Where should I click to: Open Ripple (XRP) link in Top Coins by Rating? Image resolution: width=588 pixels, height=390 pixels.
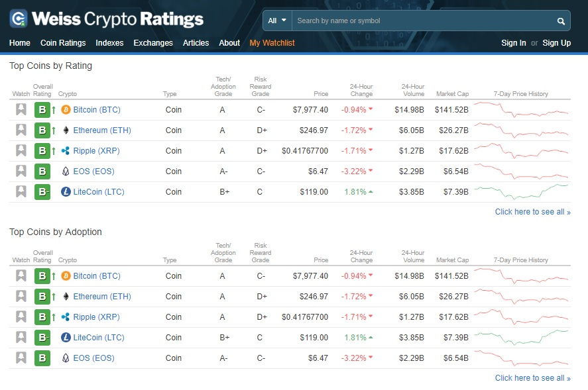click(96, 151)
